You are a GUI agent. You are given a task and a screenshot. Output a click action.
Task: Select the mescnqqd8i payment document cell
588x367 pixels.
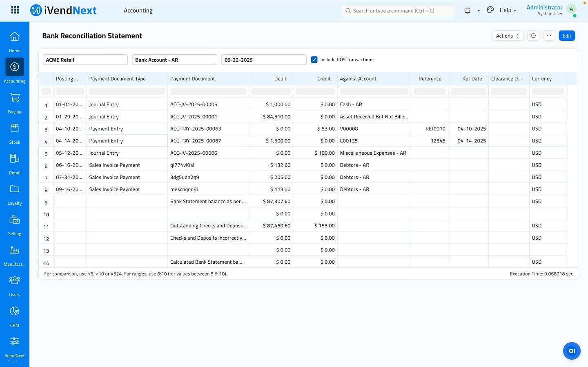(208, 189)
